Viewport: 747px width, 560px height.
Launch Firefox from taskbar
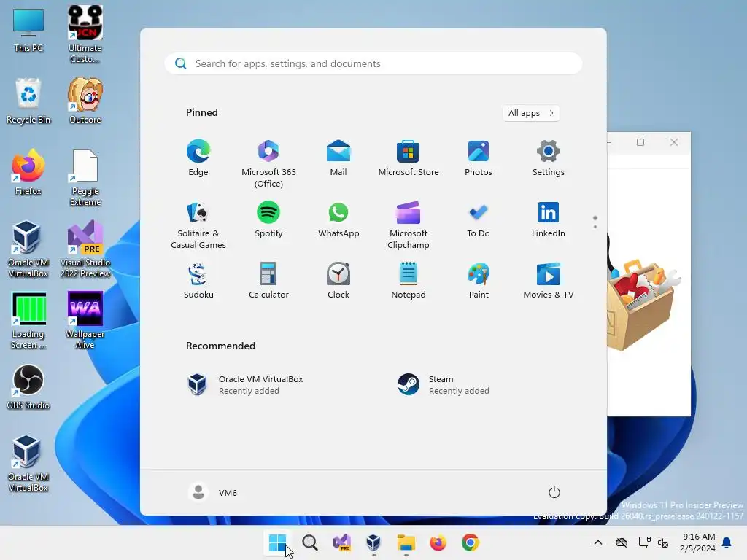[x=438, y=542]
